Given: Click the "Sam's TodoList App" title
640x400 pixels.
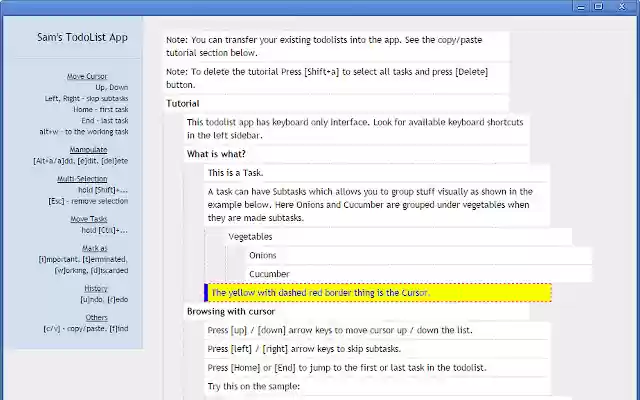Looking at the screenshot, I should [82, 37].
